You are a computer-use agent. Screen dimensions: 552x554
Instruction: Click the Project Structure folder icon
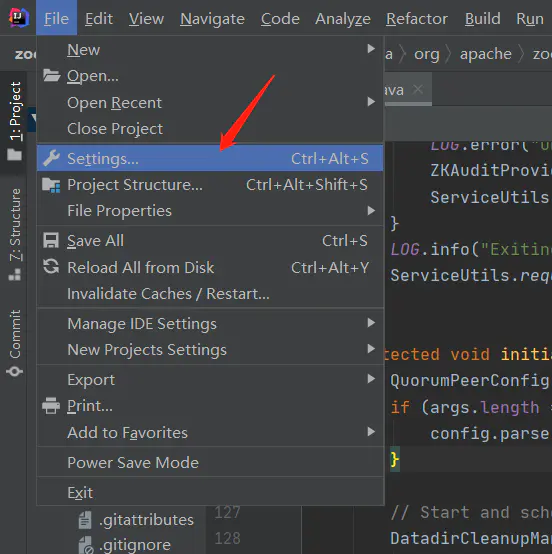click(51, 185)
